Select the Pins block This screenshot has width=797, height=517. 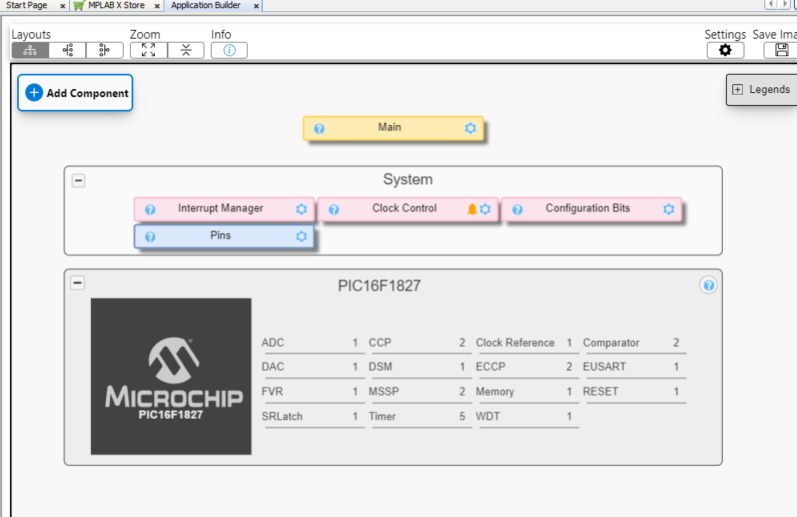point(224,236)
